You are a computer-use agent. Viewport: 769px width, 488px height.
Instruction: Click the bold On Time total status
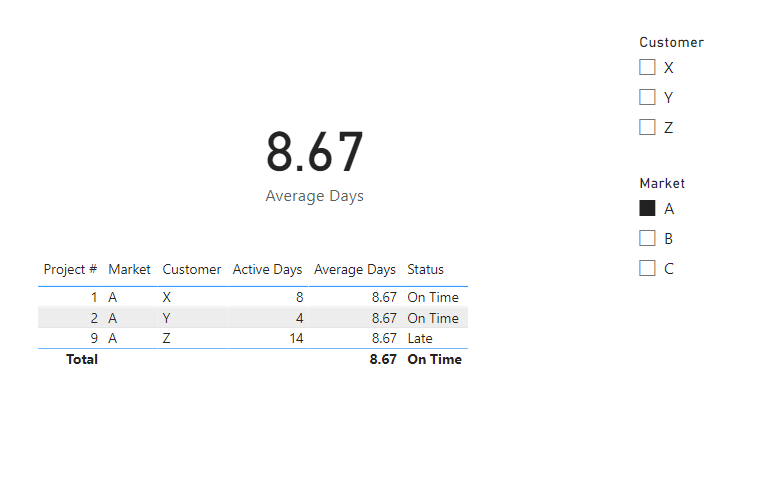click(x=435, y=360)
